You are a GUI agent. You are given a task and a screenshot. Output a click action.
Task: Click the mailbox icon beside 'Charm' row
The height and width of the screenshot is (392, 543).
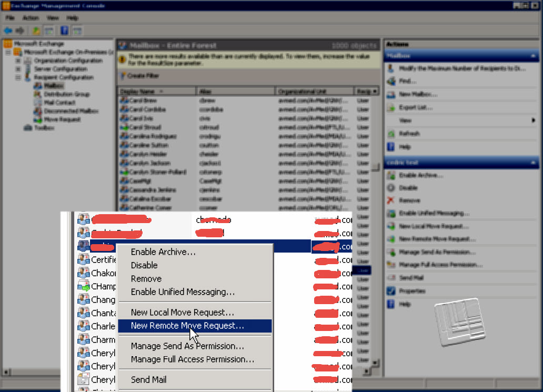click(84, 340)
